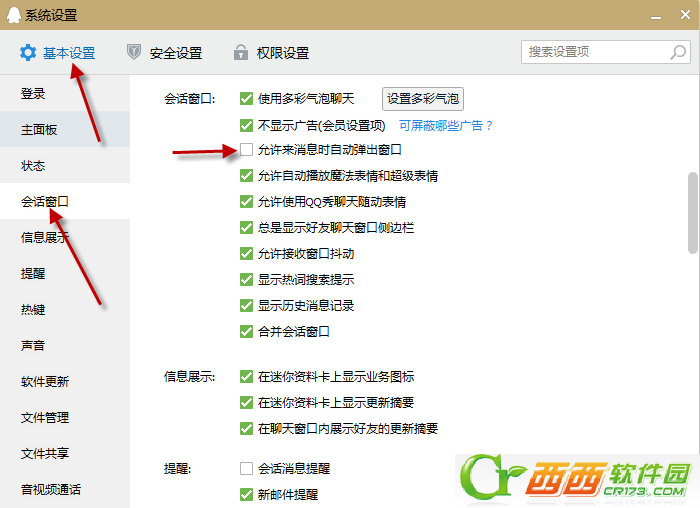Click the gear icon for 基本设置
The image size is (700, 508).
[x=28, y=53]
